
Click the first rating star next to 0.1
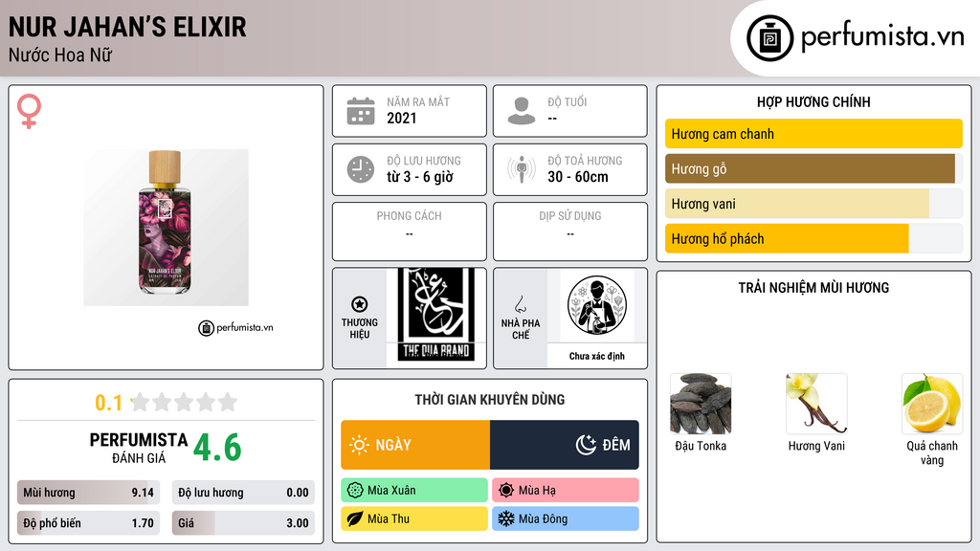coord(141,402)
